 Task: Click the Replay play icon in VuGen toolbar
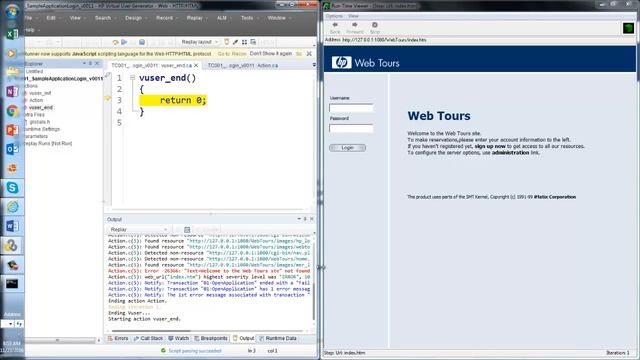point(124,42)
